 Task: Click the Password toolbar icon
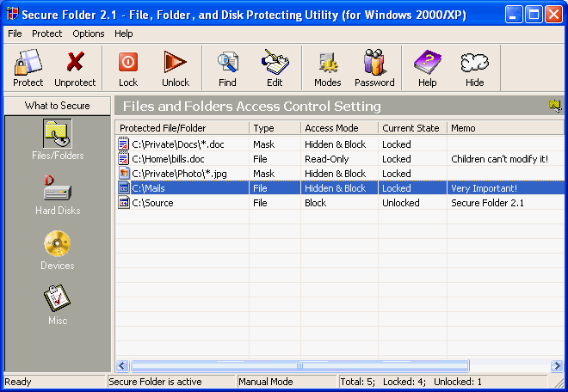pos(374,62)
